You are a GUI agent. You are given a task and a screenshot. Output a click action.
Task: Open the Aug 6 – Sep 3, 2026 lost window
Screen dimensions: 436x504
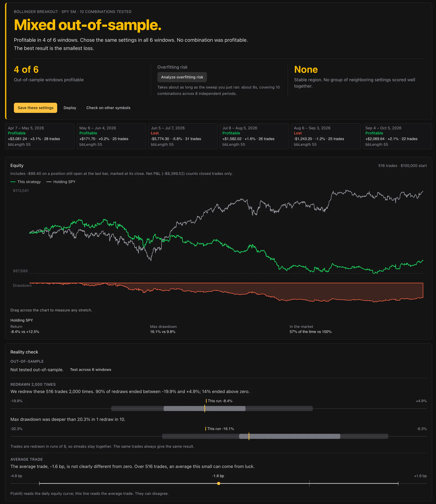click(326, 136)
